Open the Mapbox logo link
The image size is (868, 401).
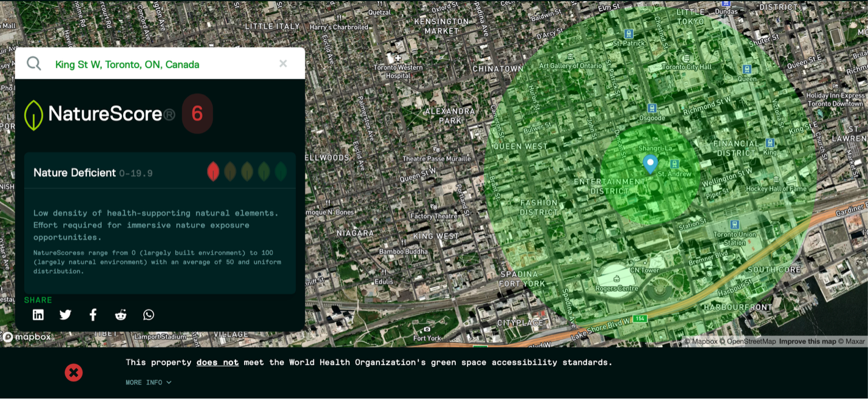point(27,337)
